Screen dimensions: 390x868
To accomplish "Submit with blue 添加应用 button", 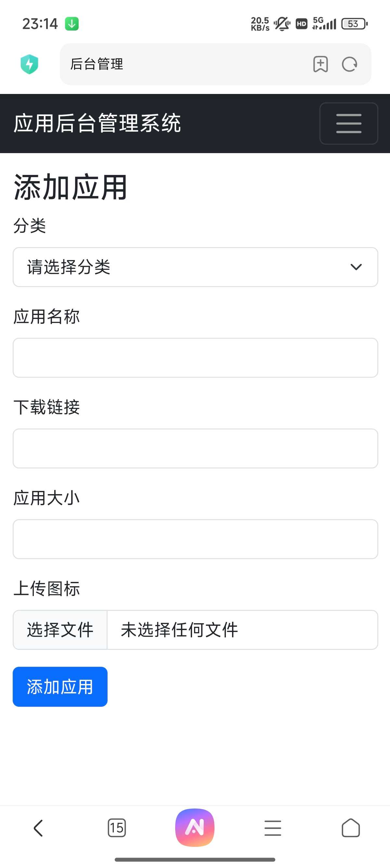I will click(60, 686).
